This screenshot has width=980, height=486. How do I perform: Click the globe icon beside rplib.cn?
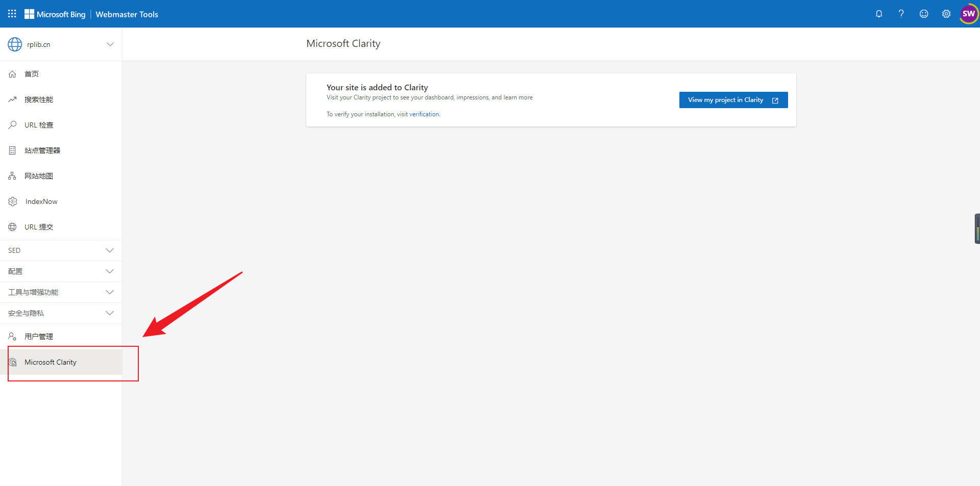(x=15, y=44)
